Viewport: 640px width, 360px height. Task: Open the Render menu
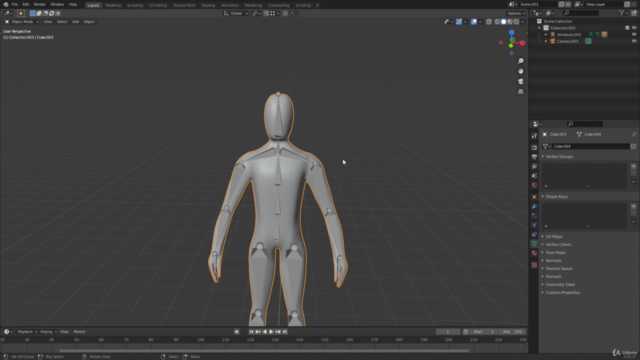[x=40, y=4]
